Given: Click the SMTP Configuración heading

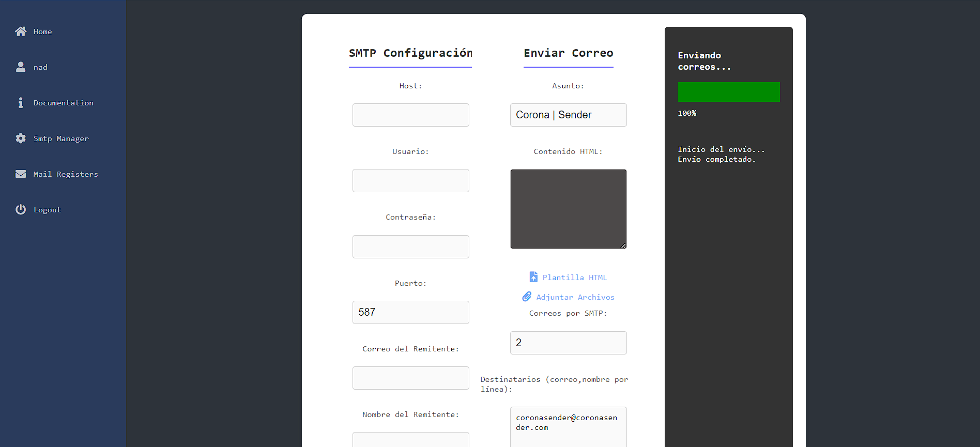Looking at the screenshot, I should click(x=410, y=53).
